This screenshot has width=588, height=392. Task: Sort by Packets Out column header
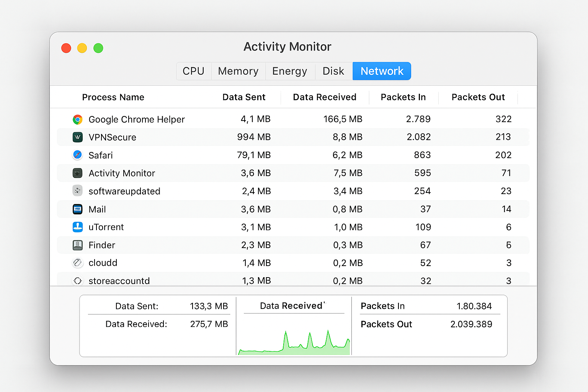tap(478, 97)
